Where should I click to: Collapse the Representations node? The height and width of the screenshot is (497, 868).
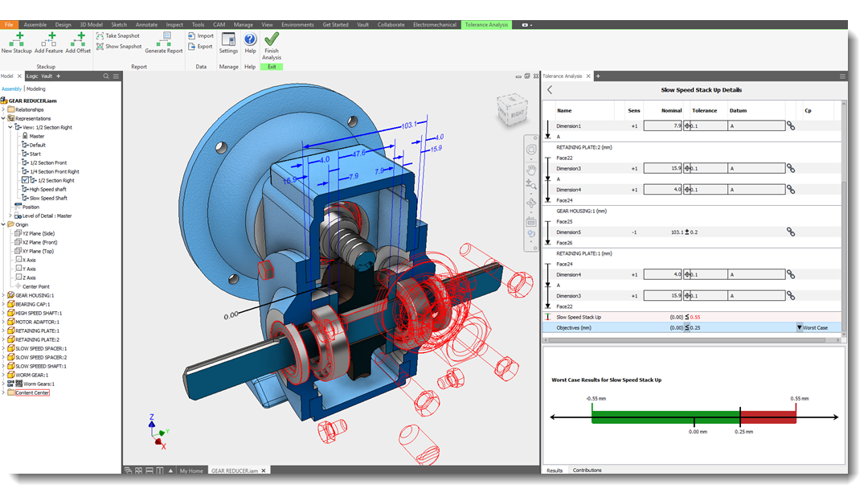point(4,118)
